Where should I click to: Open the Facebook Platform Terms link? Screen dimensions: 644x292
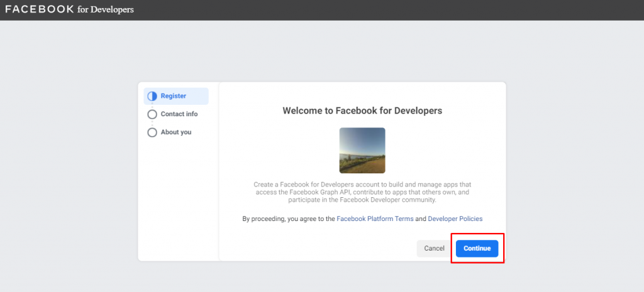coord(375,219)
